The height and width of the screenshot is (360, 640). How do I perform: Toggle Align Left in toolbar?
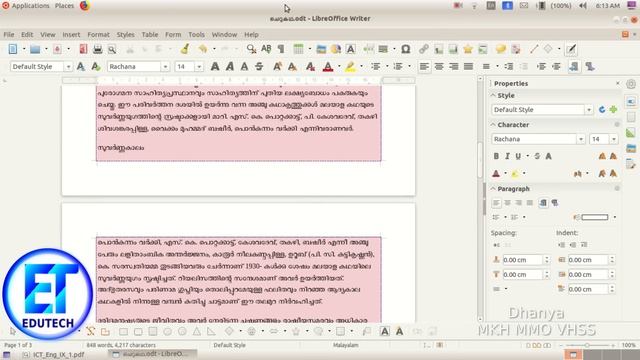tap(424, 67)
